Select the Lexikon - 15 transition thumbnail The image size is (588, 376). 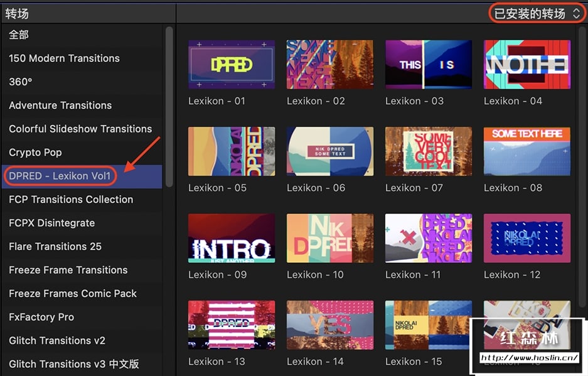click(429, 325)
